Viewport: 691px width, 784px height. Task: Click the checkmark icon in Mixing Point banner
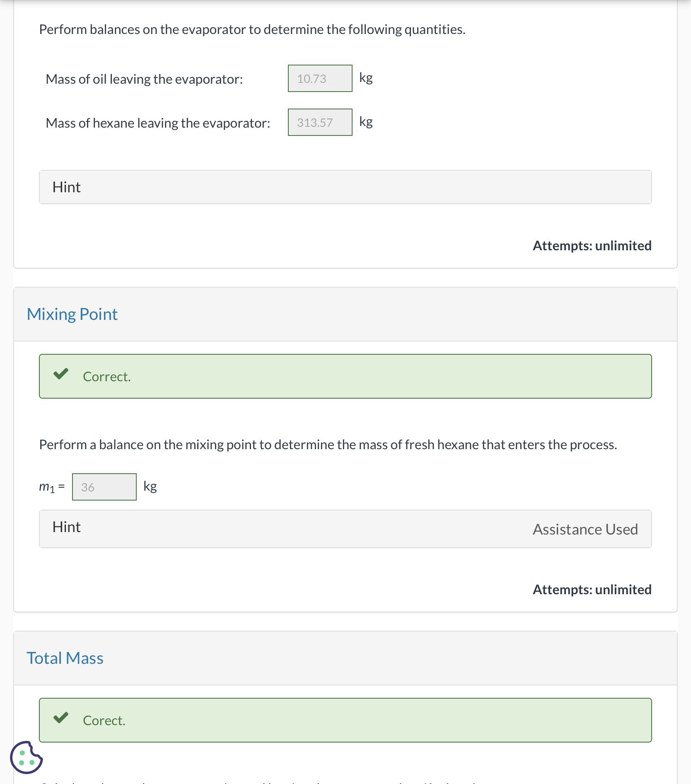pos(61,374)
